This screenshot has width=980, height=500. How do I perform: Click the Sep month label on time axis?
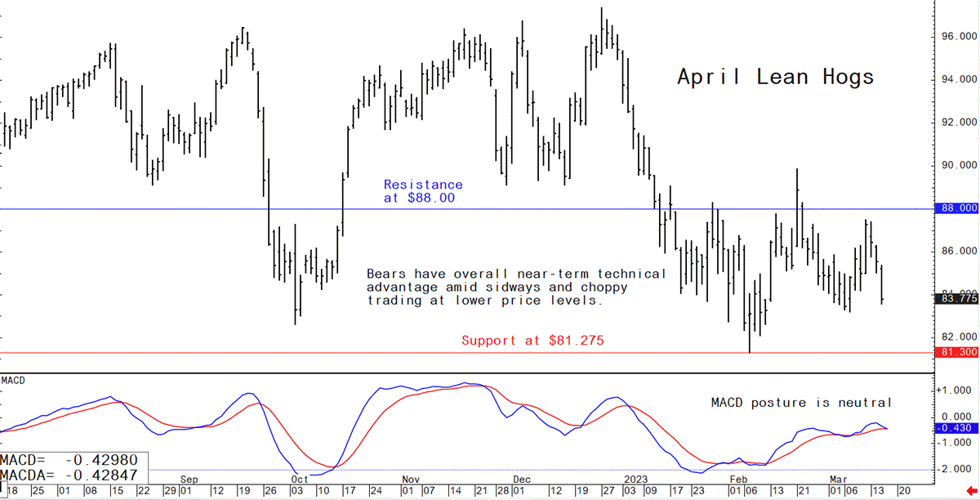[x=189, y=480]
